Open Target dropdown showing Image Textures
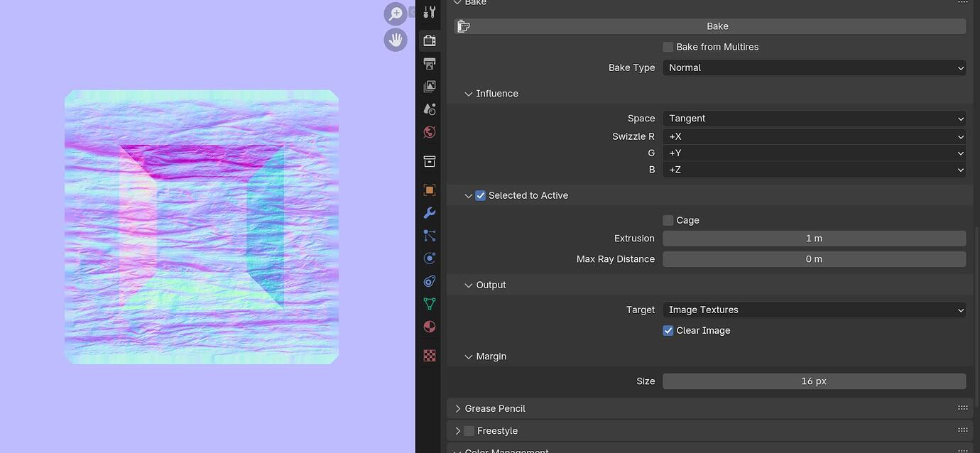The width and height of the screenshot is (980, 453). (814, 310)
